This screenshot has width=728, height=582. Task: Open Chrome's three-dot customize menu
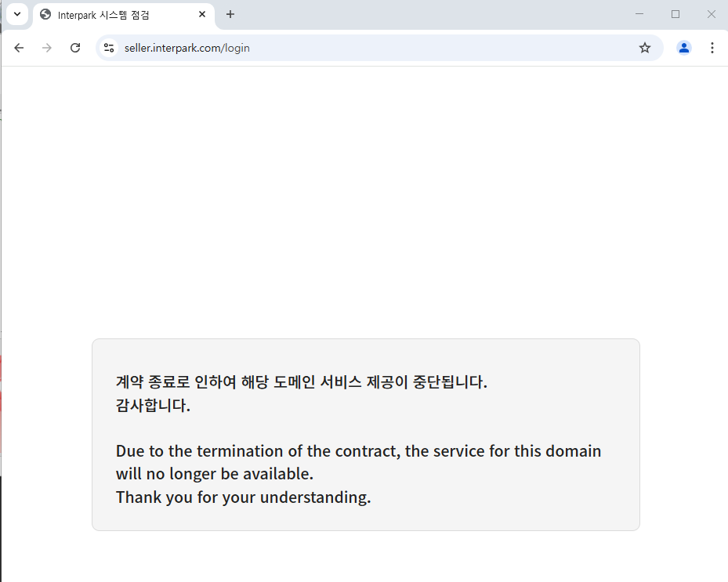[x=712, y=48]
